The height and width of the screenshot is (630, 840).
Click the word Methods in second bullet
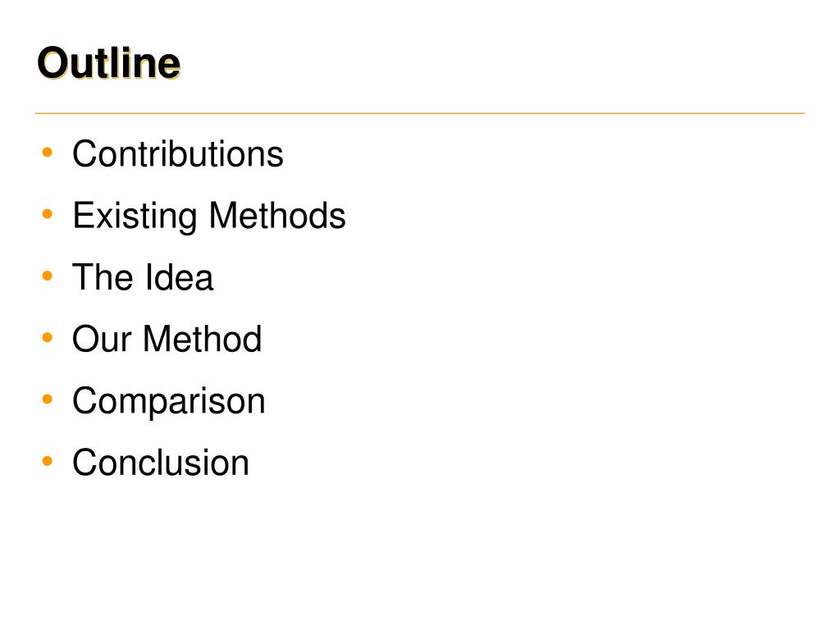[277, 216]
